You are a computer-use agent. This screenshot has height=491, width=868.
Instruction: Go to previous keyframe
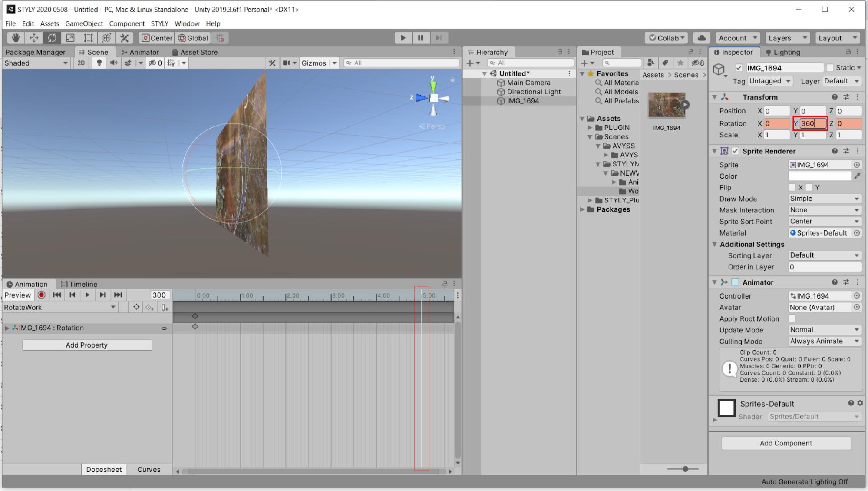coord(72,295)
